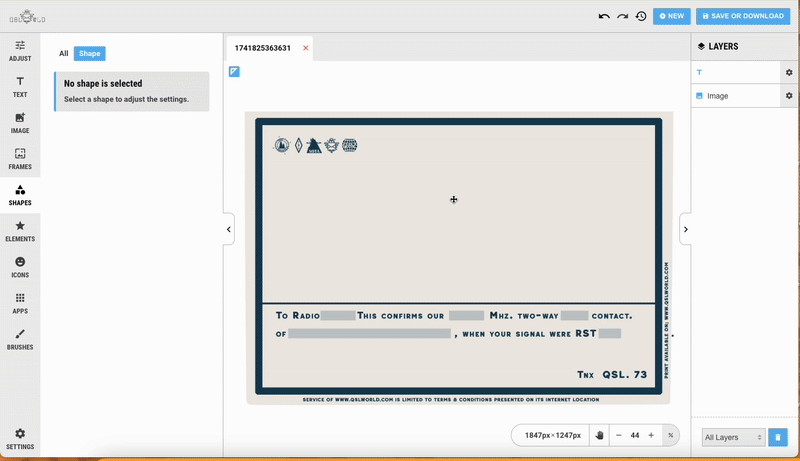Enable the hand pan tool

coord(599,435)
